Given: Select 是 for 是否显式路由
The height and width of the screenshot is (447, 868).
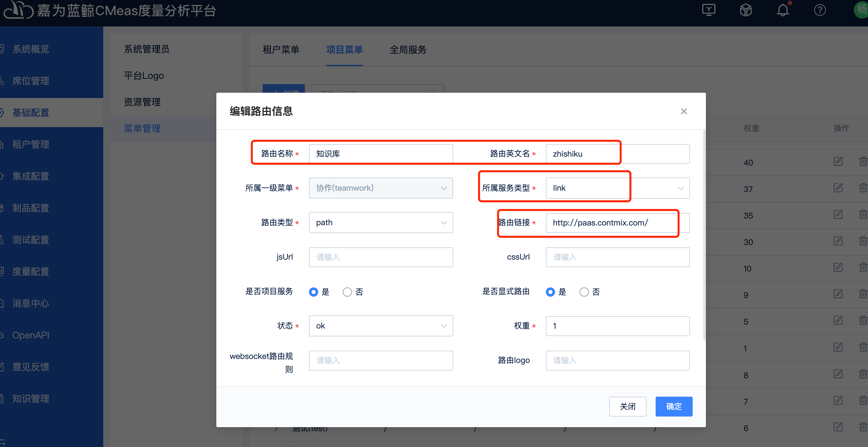Looking at the screenshot, I should point(550,292).
